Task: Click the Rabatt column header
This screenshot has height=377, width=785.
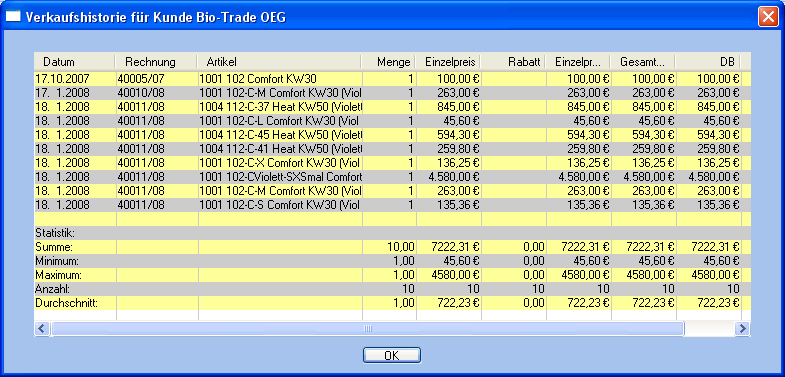Action: (x=513, y=62)
